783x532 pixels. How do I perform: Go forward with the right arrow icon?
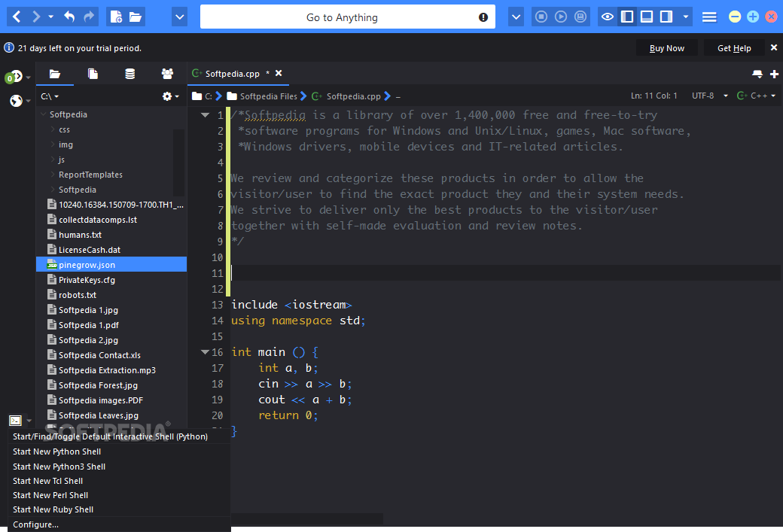(x=35, y=17)
